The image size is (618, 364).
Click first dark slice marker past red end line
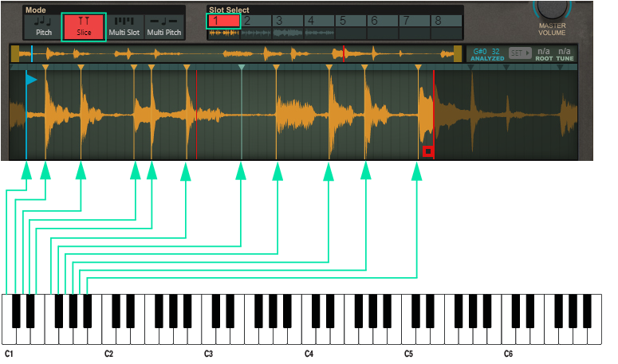(x=470, y=67)
